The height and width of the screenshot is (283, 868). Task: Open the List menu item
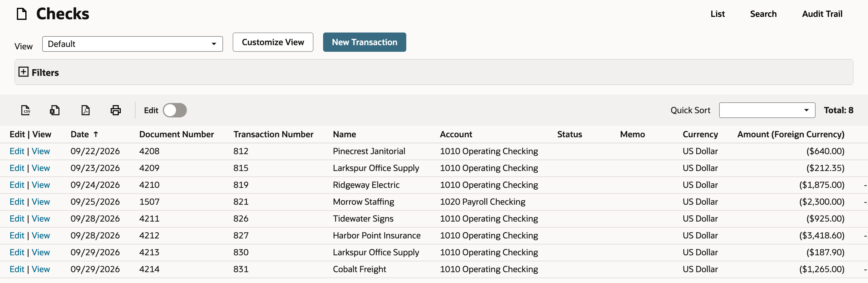point(717,14)
